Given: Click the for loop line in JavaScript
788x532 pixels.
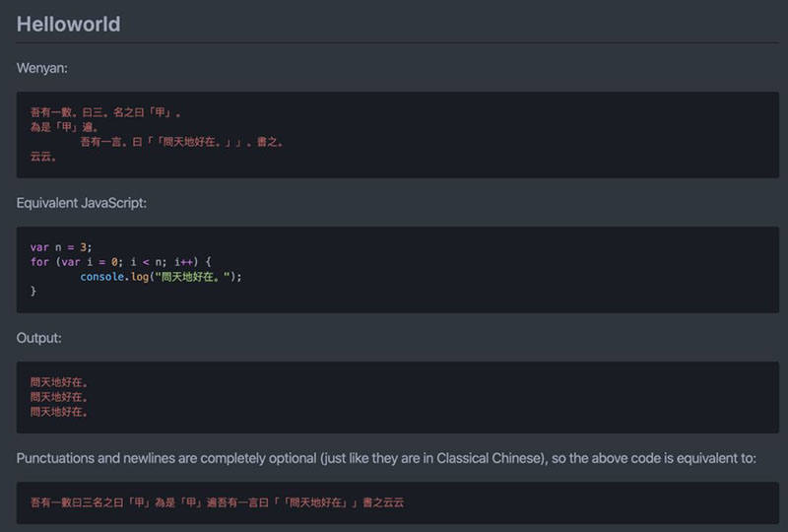Looking at the screenshot, I should 120,262.
